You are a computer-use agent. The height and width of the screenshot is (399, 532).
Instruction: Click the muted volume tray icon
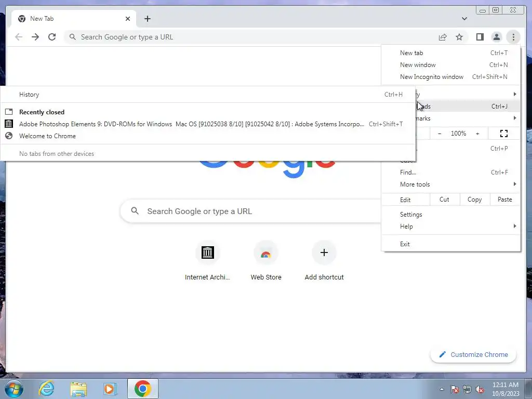(480, 389)
